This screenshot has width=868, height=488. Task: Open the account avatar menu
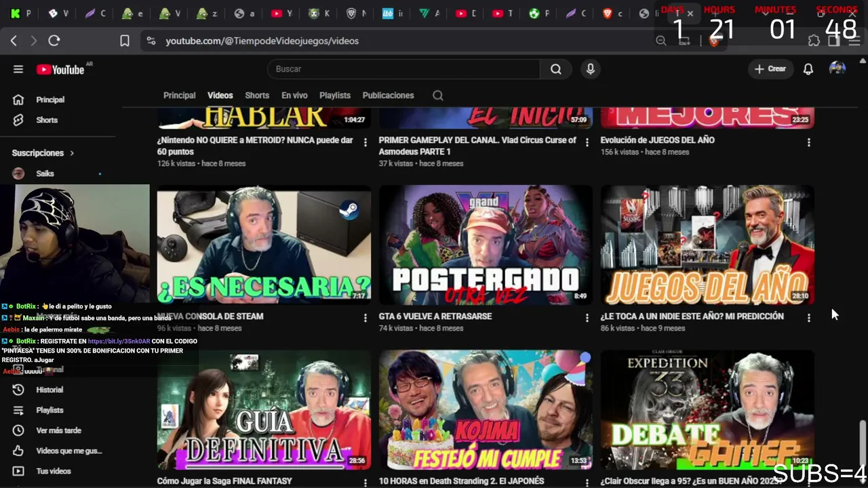pos(837,69)
